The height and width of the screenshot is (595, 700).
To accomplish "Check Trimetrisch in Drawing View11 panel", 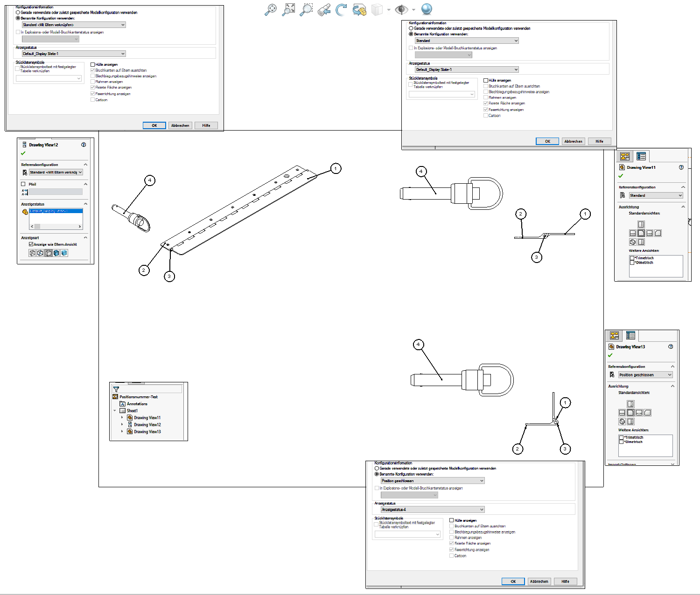I will click(632, 258).
